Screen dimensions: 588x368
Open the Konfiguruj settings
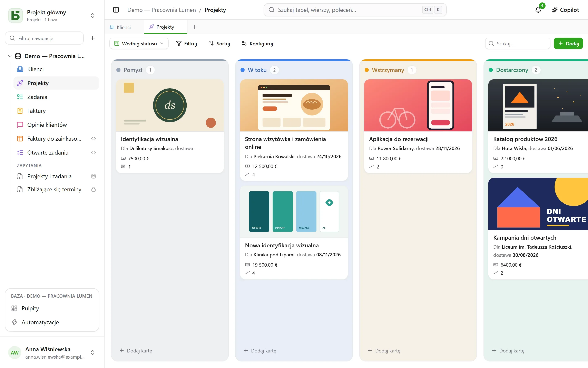tap(257, 44)
